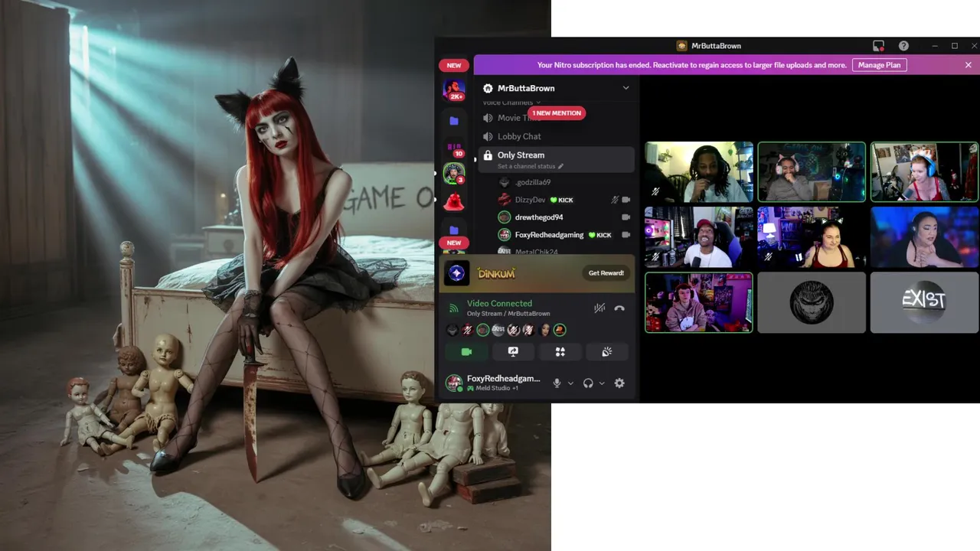Screen dimensions: 980x551
Task: Jump to the 1 NEW MENTION badge
Action: 557,113
